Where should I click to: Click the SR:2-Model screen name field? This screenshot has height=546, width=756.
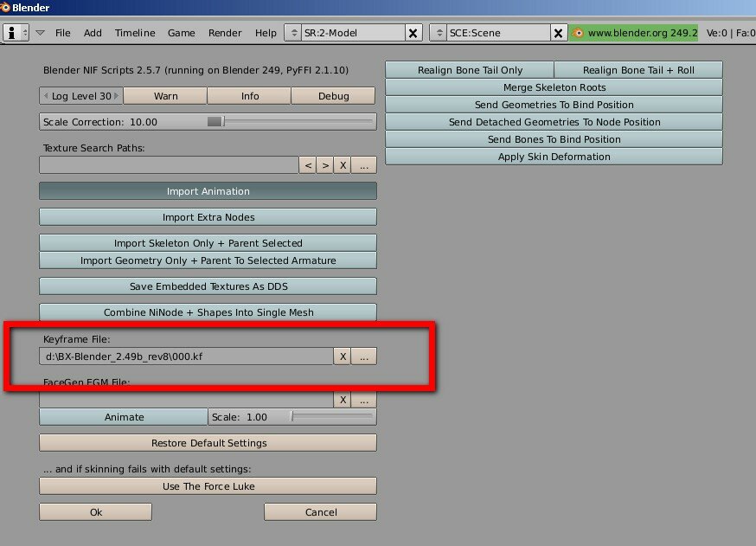353,33
